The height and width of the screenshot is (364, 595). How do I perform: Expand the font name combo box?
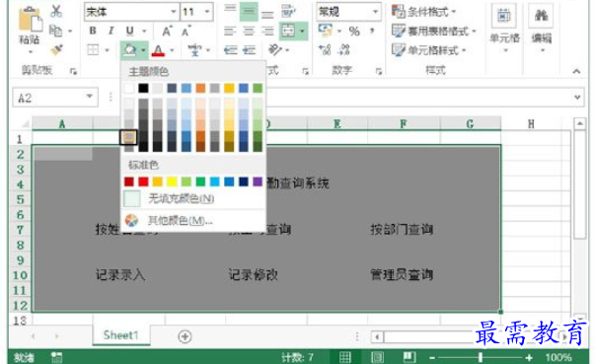click(x=173, y=12)
